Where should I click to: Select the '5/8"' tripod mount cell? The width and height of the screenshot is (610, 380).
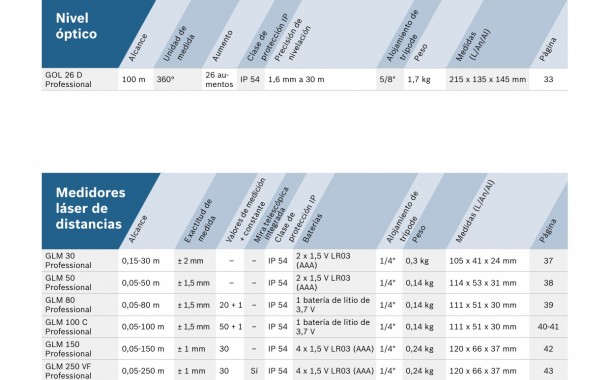[x=387, y=79]
